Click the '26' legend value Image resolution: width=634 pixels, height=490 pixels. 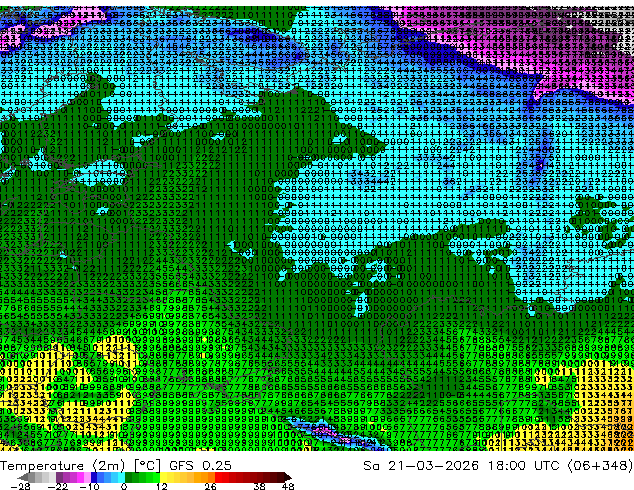pos(210,486)
